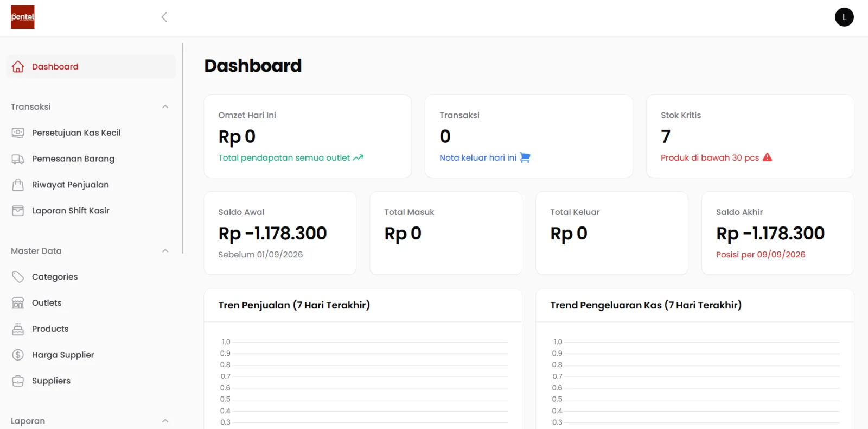Collapse the sidebar with the back chevron

click(x=164, y=17)
